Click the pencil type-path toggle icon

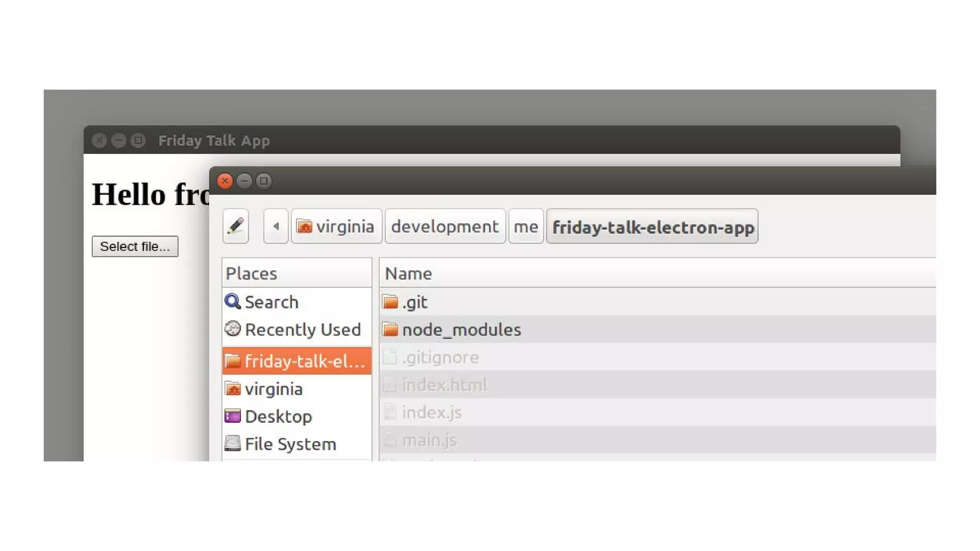click(235, 226)
